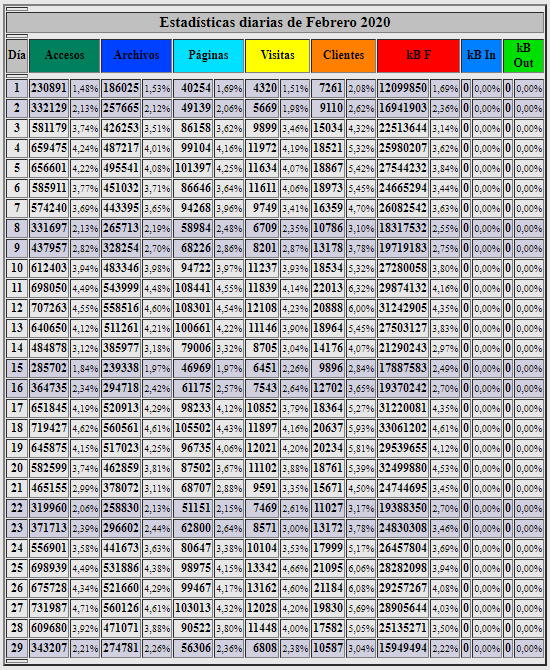The image size is (550, 670).
Task: Click Archivos value 560561 for day 18
Action: (121, 428)
